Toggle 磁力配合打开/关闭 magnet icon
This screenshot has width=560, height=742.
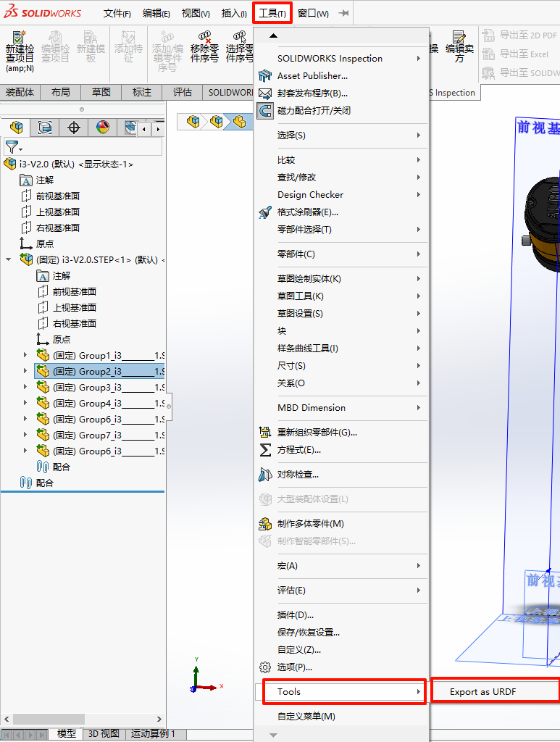click(x=265, y=111)
